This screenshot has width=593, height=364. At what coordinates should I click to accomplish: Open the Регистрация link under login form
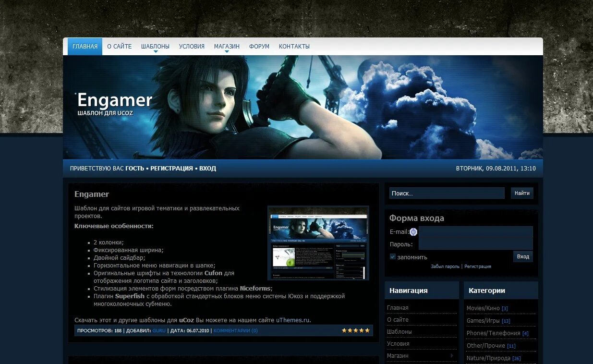click(x=478, y=267)
